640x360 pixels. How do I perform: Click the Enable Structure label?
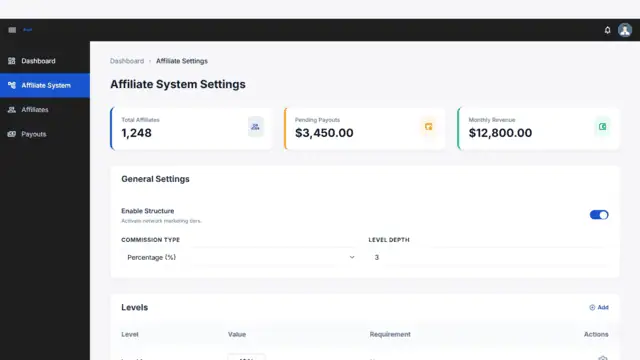point(147,211)
